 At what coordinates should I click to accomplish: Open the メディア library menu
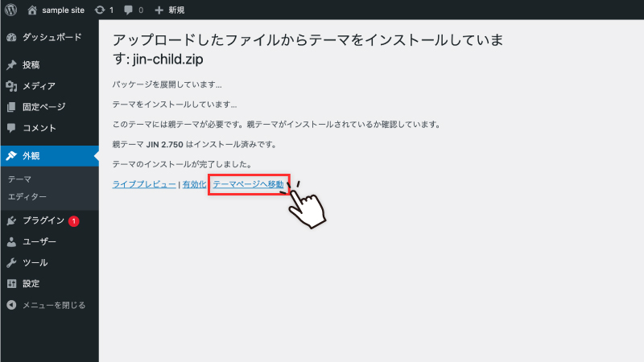click(x=49, y=86)
